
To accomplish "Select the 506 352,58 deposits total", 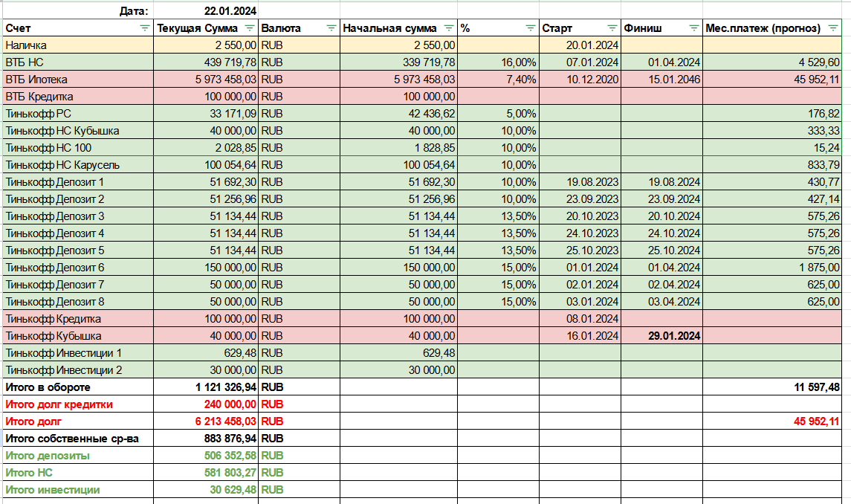I will 206,456.
